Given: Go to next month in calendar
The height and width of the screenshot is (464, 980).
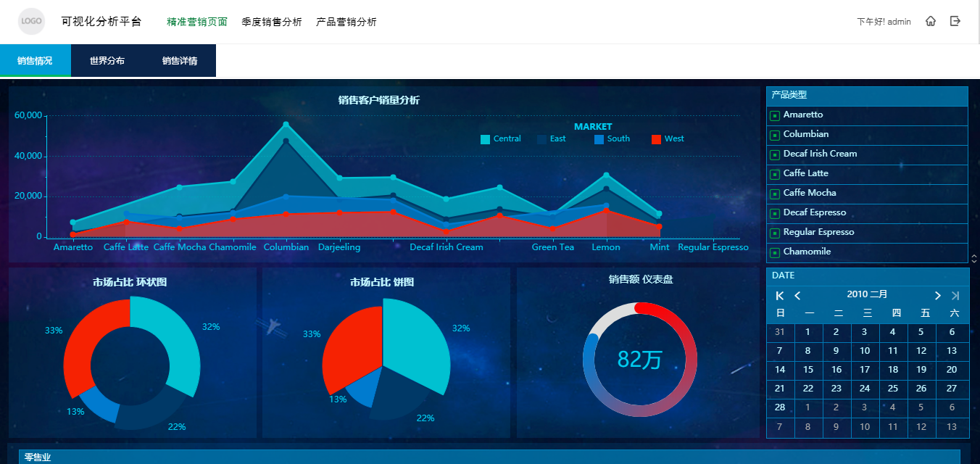Looking at the screenshot, I should 937,296.
